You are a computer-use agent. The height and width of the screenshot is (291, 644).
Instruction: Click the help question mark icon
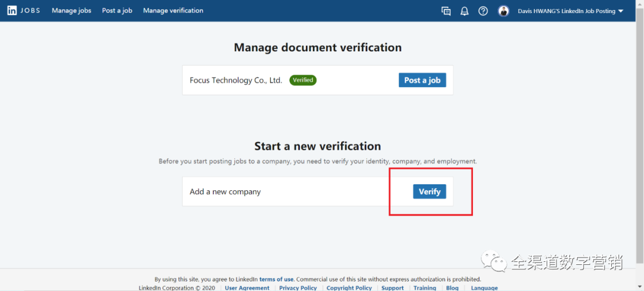tap(483, 11)
